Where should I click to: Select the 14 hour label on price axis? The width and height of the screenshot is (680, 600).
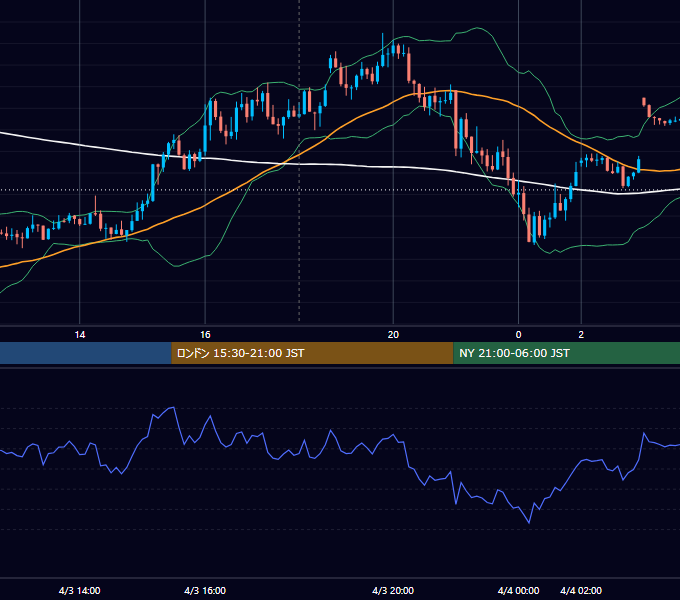(x=80, y=335)
